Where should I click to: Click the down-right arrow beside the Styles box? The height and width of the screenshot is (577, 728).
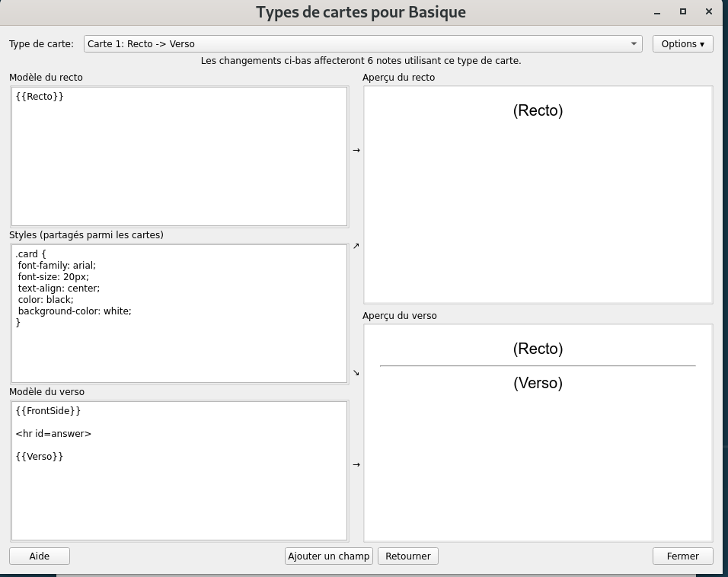pyautogui.click(x=356, y=372)
